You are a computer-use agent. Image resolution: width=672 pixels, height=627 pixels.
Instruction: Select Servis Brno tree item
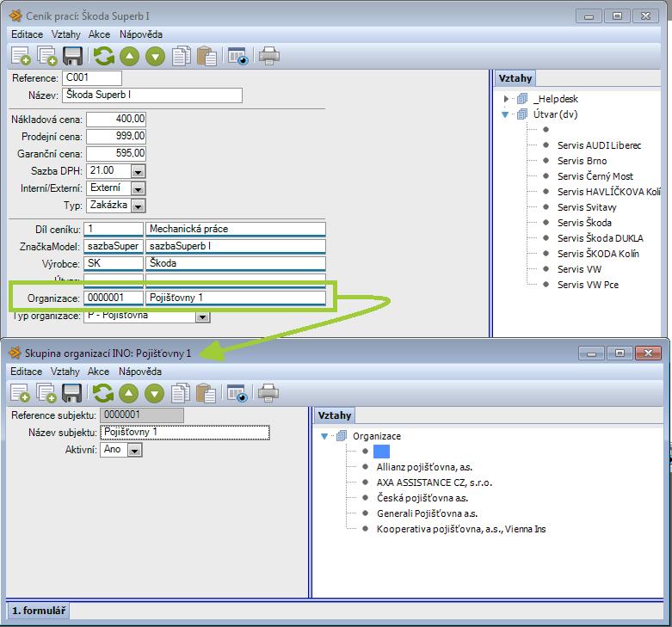582,161
